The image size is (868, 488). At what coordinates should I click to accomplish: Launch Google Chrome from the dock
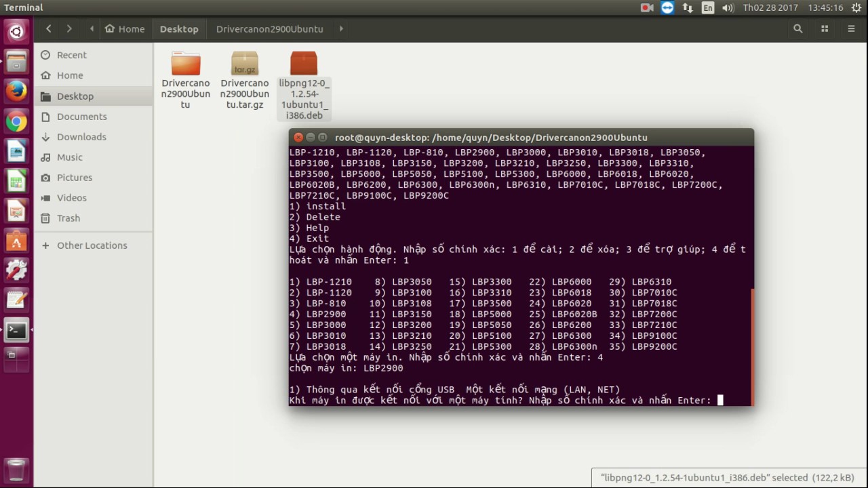coord(16,121)
